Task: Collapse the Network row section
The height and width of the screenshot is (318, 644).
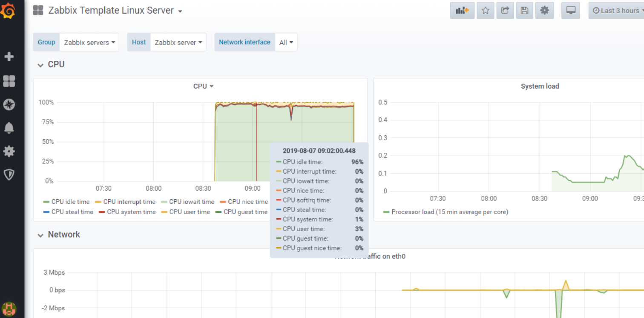Action: tap(58, 235)
